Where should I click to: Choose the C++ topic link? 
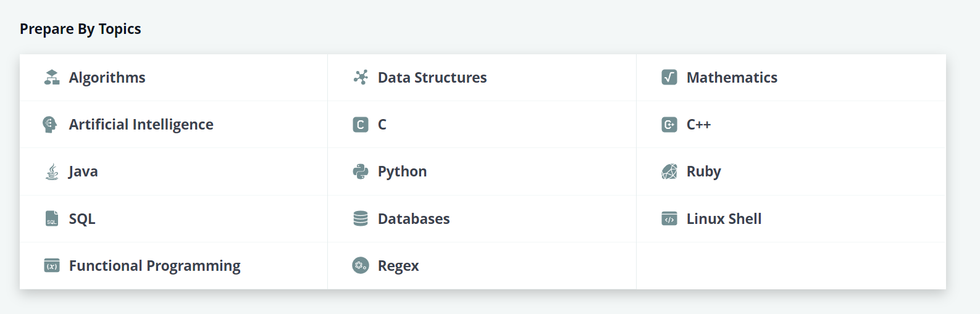click(699, 125)
